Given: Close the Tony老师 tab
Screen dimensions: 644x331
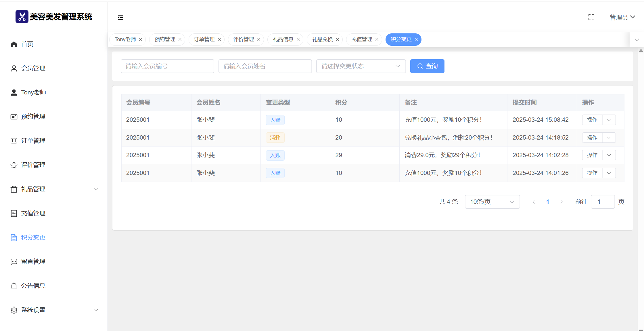Looking at the screenshot, I should [141, 39].
